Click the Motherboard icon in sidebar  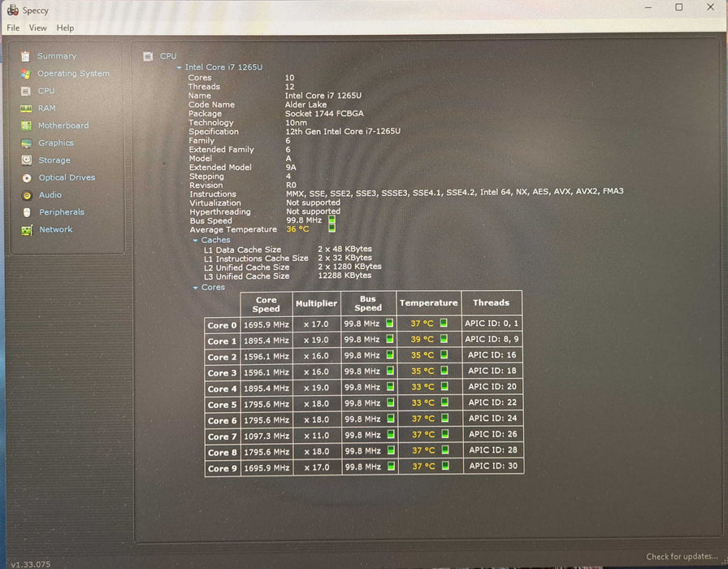pyautogui.click(x=27, y=125)
